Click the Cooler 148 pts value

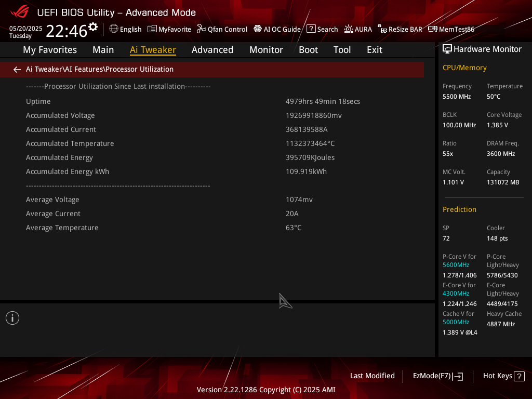click(x=497, y=238)
